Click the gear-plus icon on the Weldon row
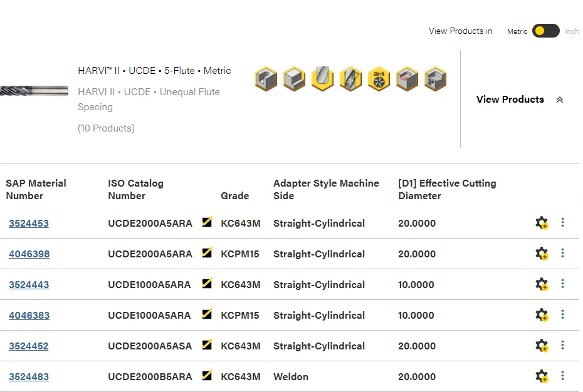The width and height of the screenshot is (583, 392). (x=542, y=376)
